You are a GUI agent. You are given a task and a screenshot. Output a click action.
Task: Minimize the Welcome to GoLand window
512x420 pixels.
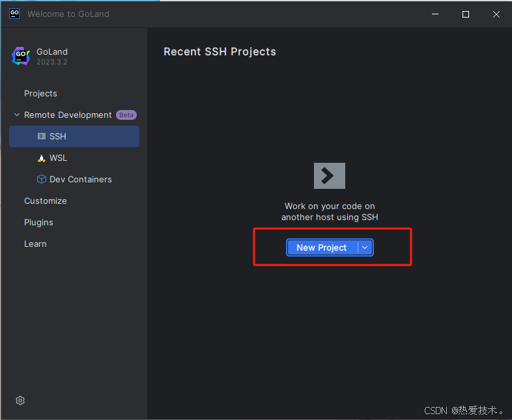(435, 14)
